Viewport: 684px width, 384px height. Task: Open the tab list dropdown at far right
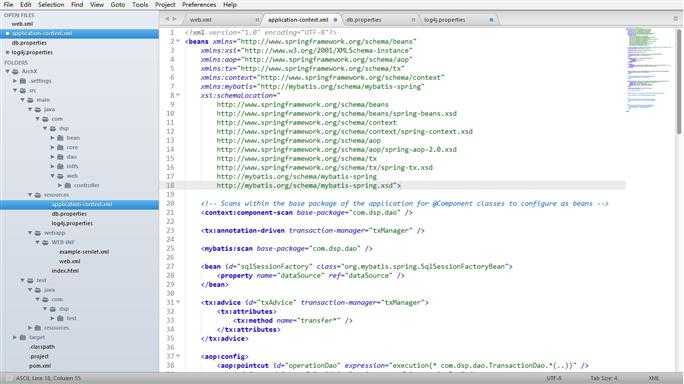click(x=676, y=19)
